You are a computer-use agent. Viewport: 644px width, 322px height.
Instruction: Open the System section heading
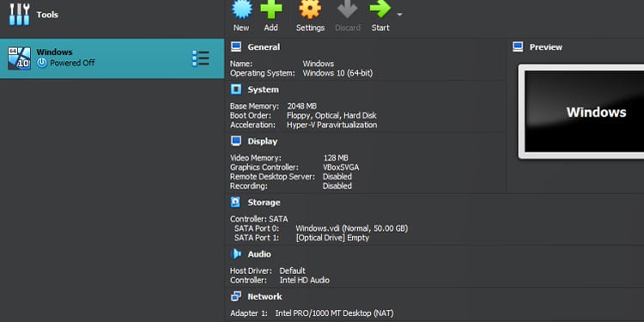(263, 89)
